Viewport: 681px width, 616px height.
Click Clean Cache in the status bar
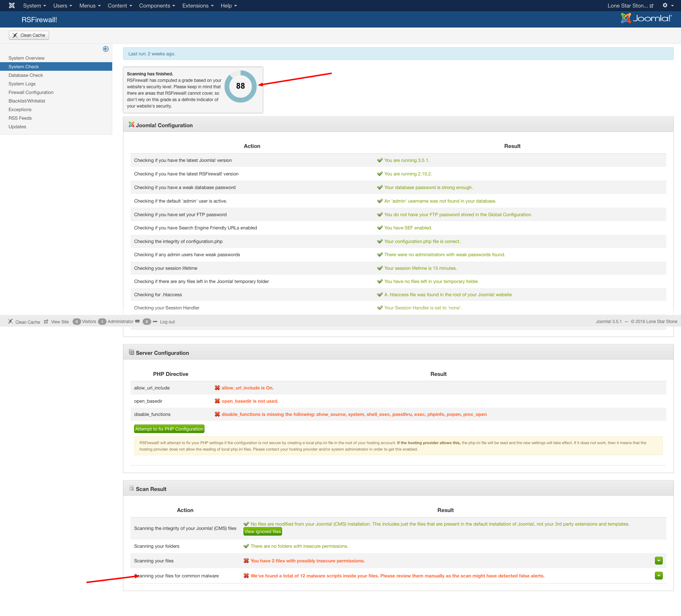[x=24, y=322]
